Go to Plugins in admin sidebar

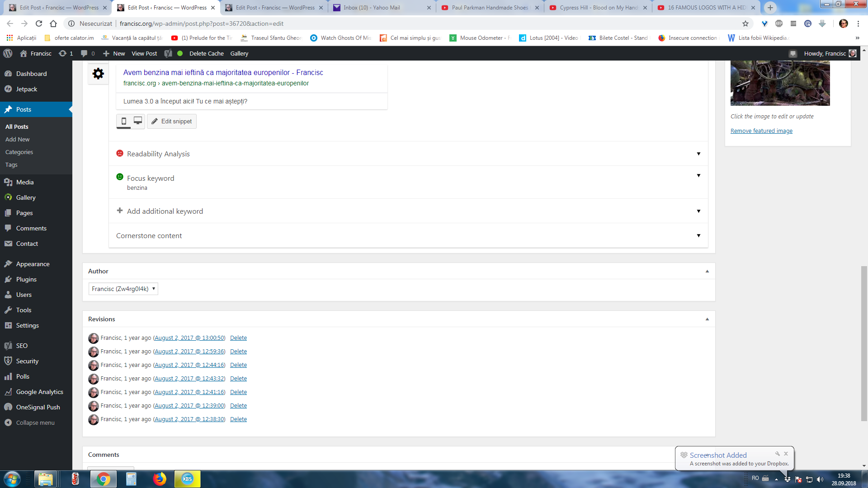tap(26, 279)
